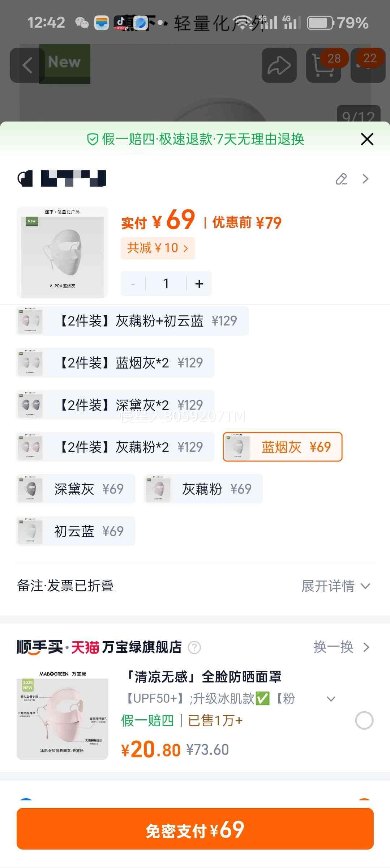Screen dimensions: 390x868
Task: Close the purchase options sheet
Action: pyautogui.click(x=367, y=139)
